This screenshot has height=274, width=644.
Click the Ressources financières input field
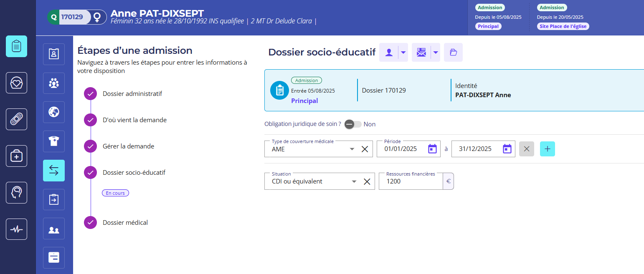tap(410, 181)
